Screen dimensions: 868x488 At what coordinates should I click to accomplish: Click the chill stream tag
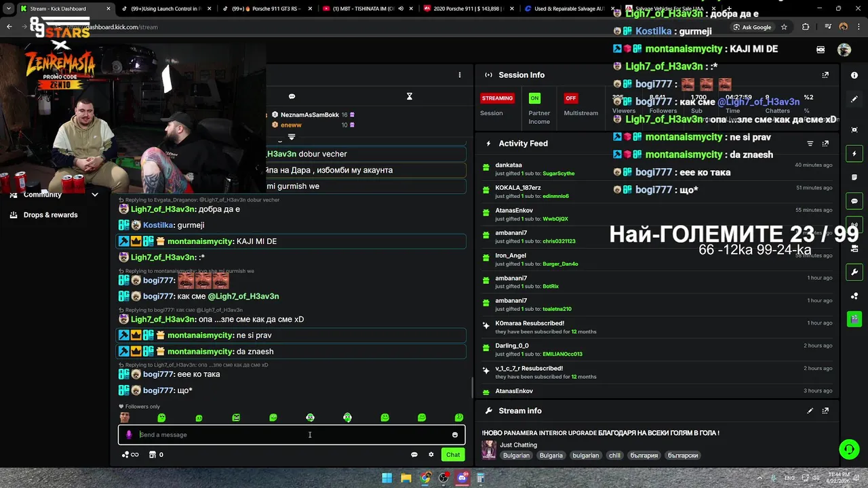pos(614,455)
